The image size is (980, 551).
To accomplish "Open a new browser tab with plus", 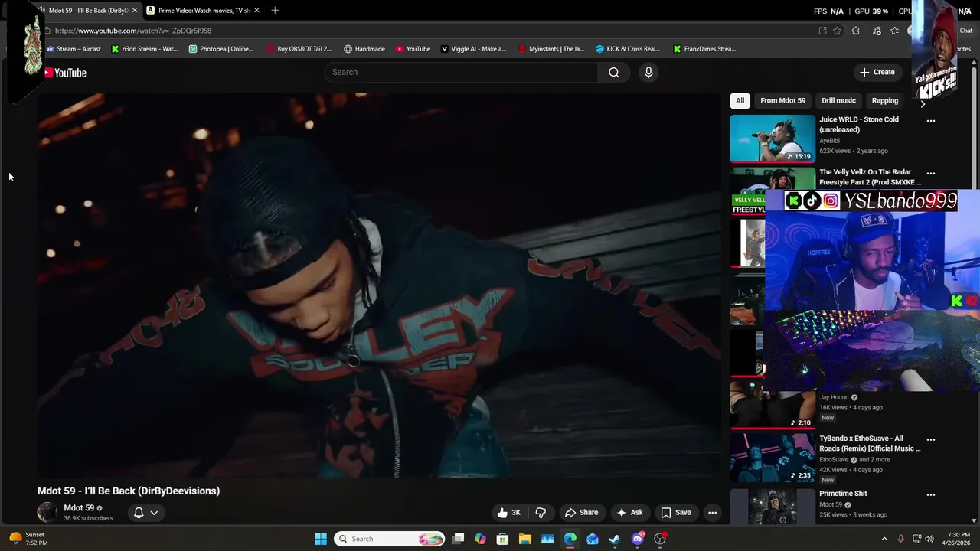I will [275, 11].
